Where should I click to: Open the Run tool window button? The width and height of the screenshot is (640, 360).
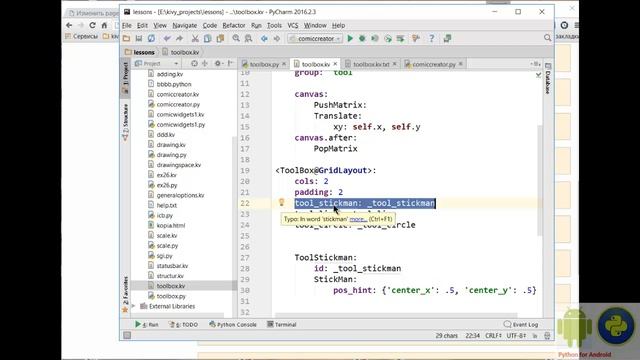click(147, 324)
